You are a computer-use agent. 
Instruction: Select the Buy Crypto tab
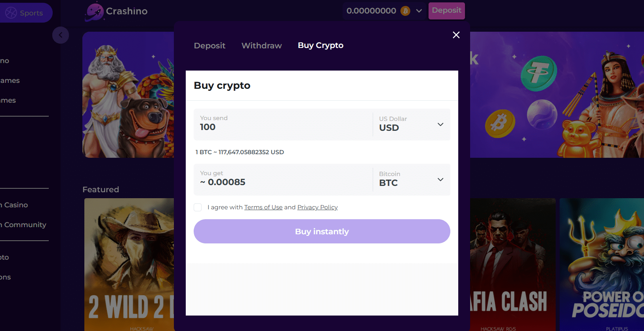[x=320, y=45]
